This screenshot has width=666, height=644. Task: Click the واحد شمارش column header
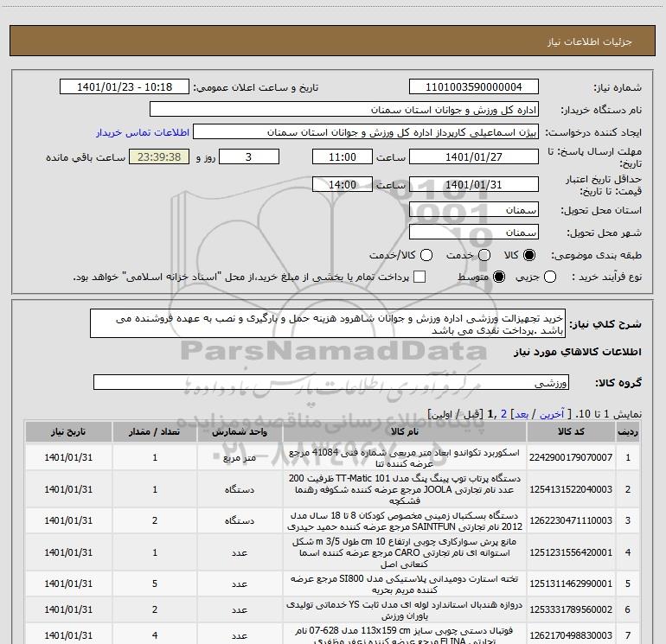click(240, 431)
